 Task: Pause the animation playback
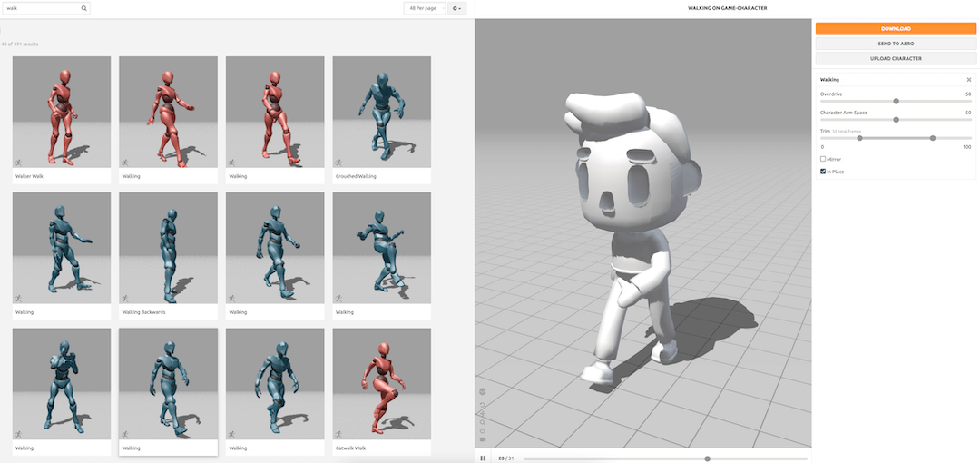pos(483,458)
